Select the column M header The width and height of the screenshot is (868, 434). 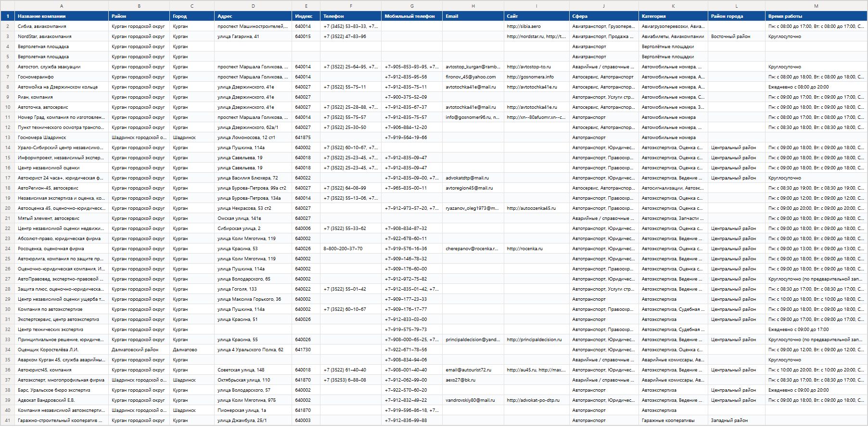[x=816, y=6]
